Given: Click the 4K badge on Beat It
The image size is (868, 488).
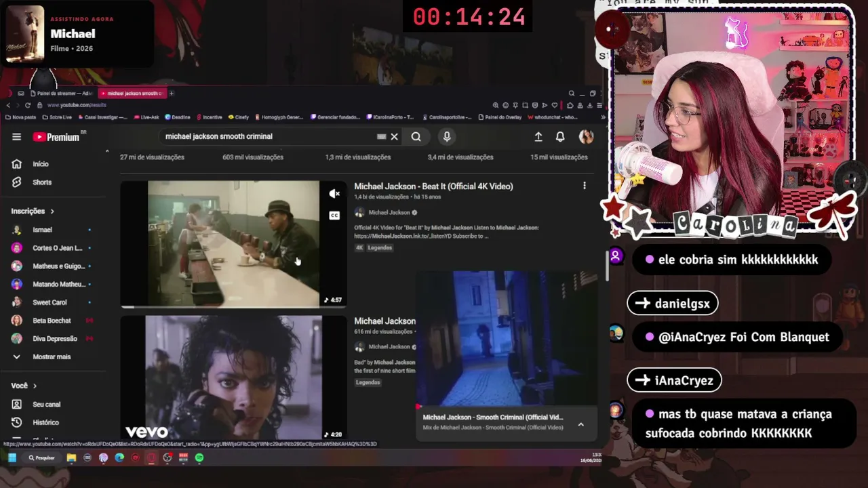Looking at the screenshot, I should (x=359, y=248).
